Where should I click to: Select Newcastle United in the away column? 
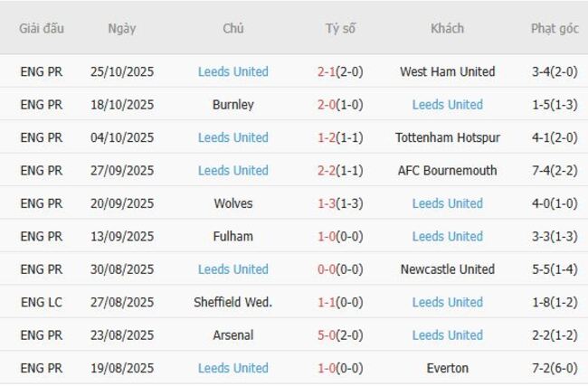coord(447,269)
